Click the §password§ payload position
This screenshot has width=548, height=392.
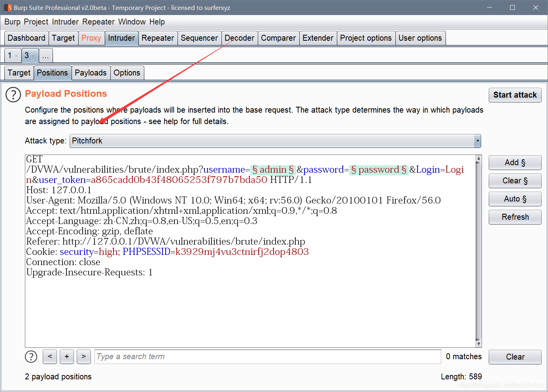click(379, 170)
